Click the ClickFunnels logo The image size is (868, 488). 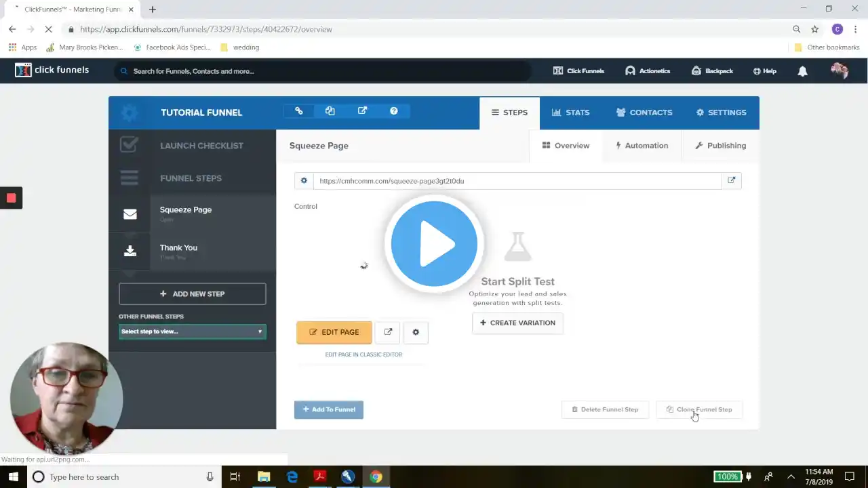52,70
